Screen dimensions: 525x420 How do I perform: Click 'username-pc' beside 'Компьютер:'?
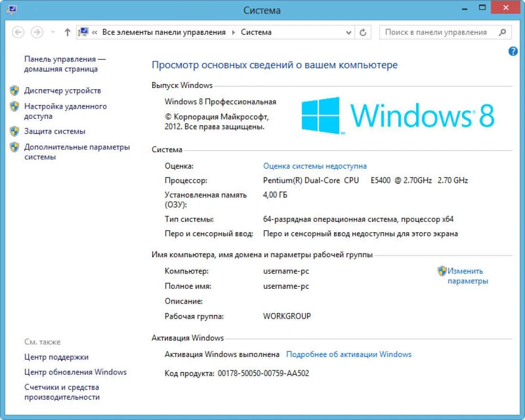tap(286, 271)
